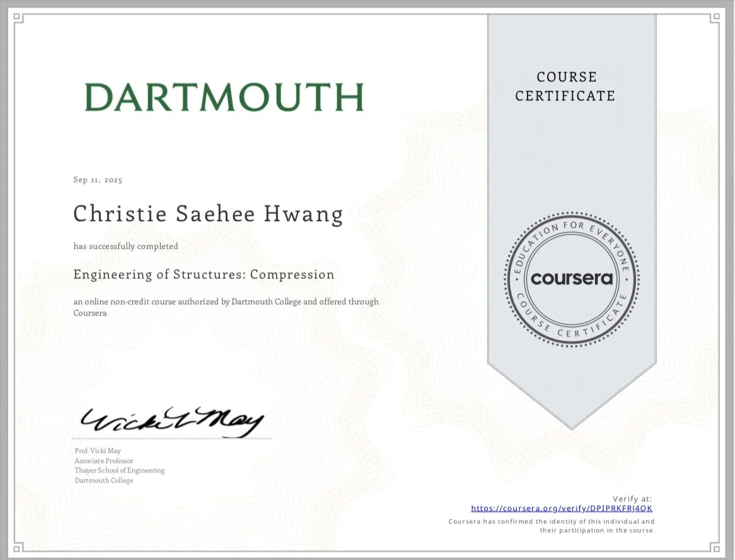Viewport: 735px width, 560px height.
Task: Click the online non-credit course description
Action: click(226, 307)
